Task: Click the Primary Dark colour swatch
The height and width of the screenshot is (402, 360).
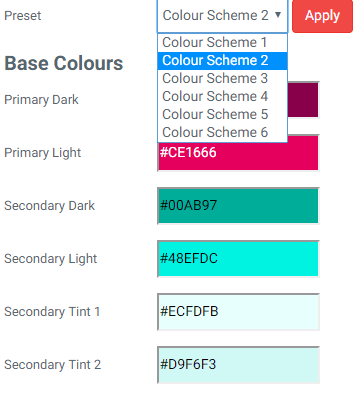Action: point(303,100)
